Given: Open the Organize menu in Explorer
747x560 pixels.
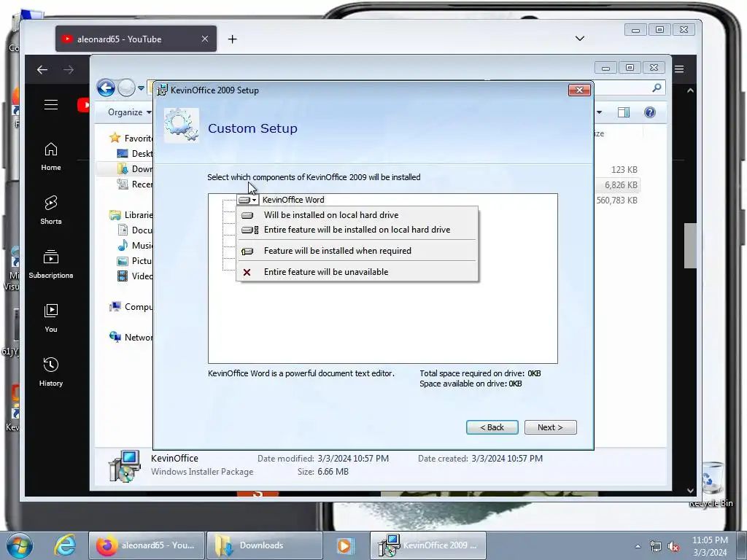Looking at the screenshot, I should (129, 112).
